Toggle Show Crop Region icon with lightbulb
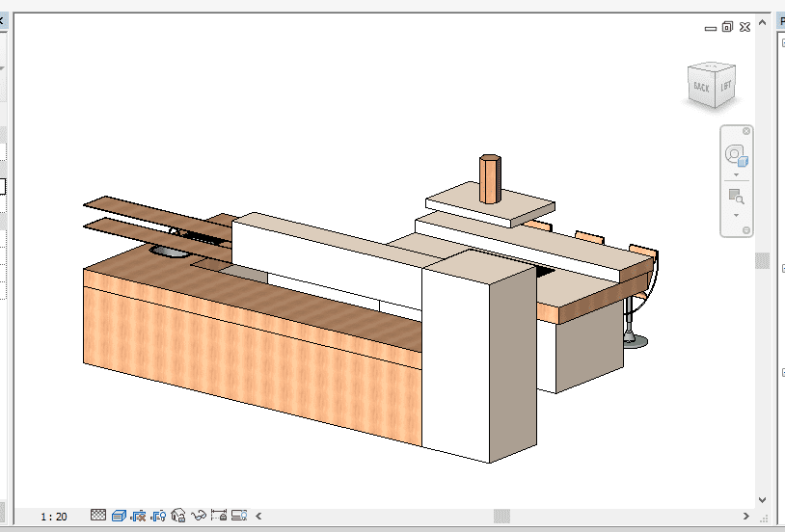The image size is (785, 532). pyautogui.click(x=159, y=516)
